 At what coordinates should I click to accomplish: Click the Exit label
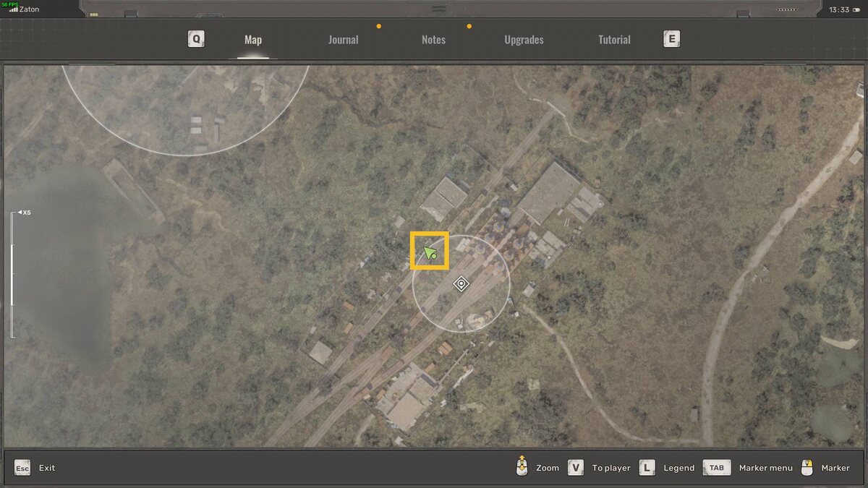tap(47, 468)
